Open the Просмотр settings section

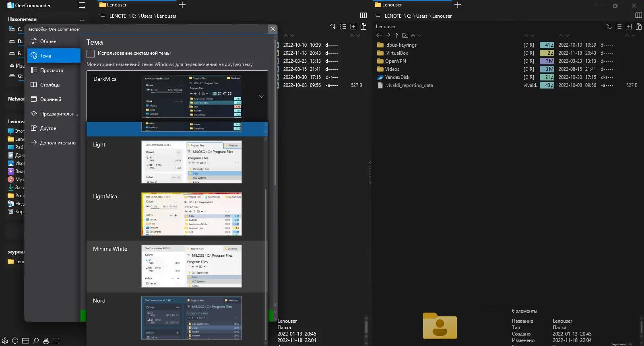(x=54, y=70)
